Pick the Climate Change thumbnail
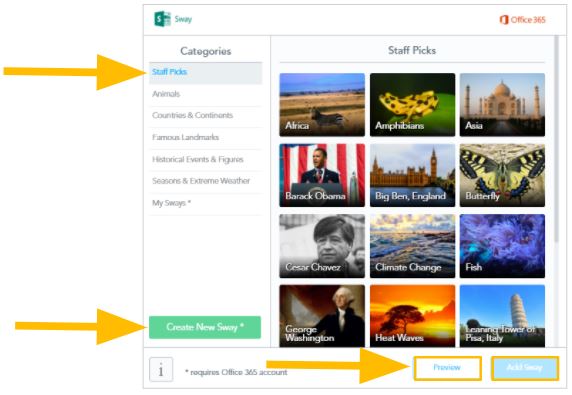The image size is (572, 395). [x=413, y=246]
